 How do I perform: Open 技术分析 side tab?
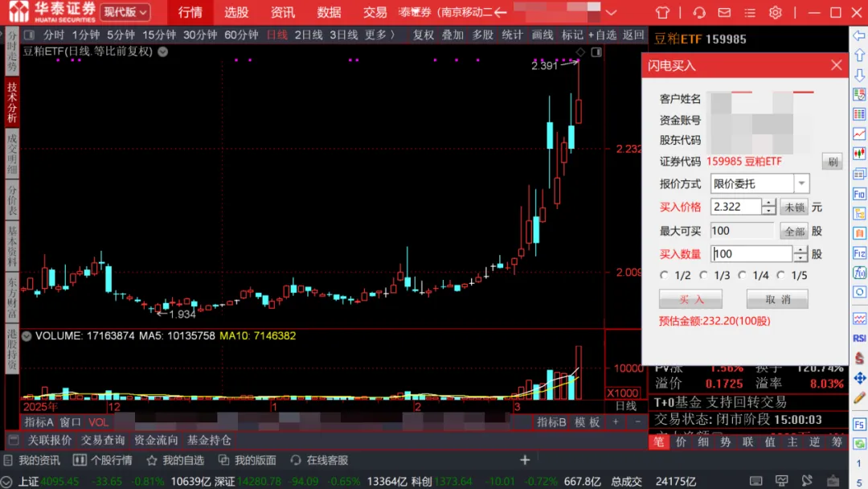12,103
